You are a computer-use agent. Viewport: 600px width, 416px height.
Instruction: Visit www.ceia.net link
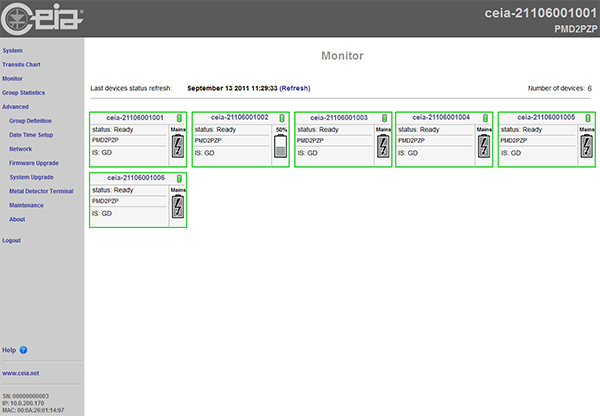pos(21,373)
